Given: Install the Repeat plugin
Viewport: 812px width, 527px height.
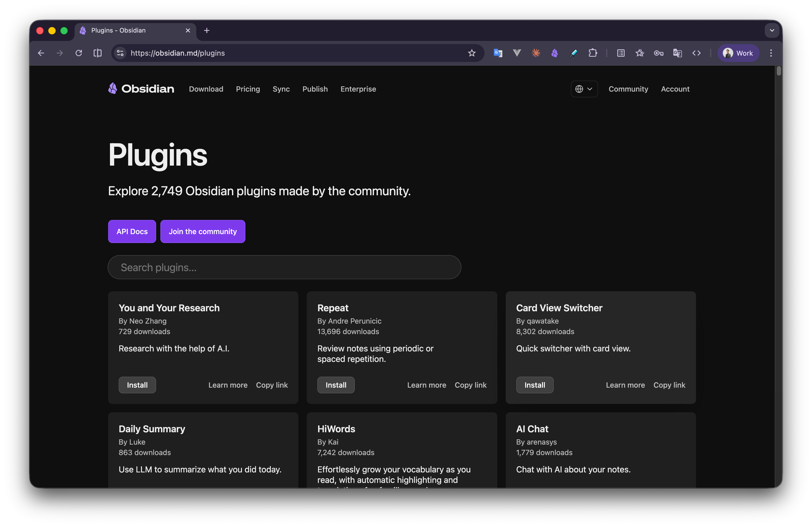Looking at the screenshot, I should point(336,385).
